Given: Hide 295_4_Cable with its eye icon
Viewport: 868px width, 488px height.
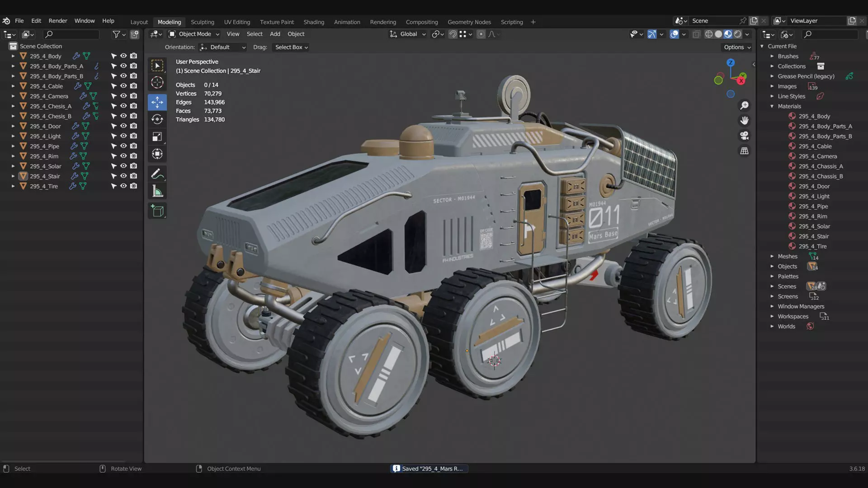Looking at the screenshot, I should click(123, 86).
